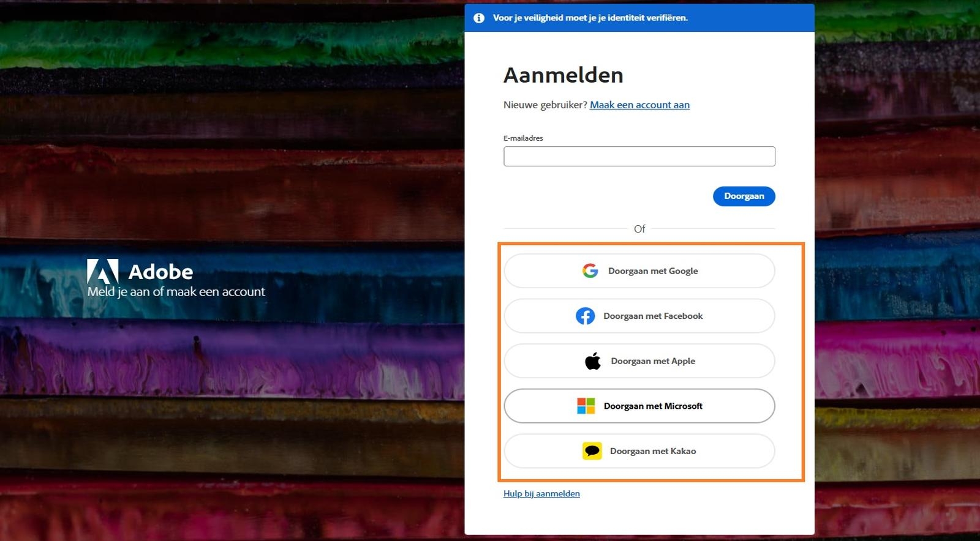Click the info icon in the blue banner

pyautogui.click(x=479, y=18)
